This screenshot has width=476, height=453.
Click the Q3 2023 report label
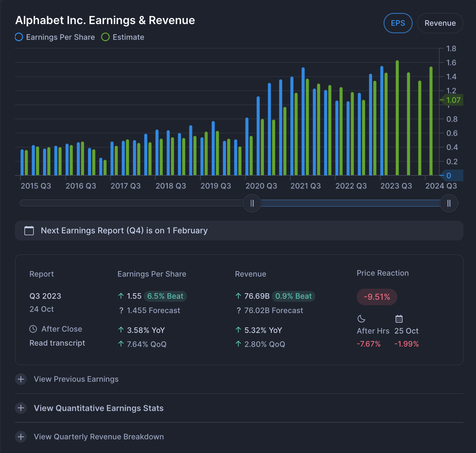click(x=45, y=296)
